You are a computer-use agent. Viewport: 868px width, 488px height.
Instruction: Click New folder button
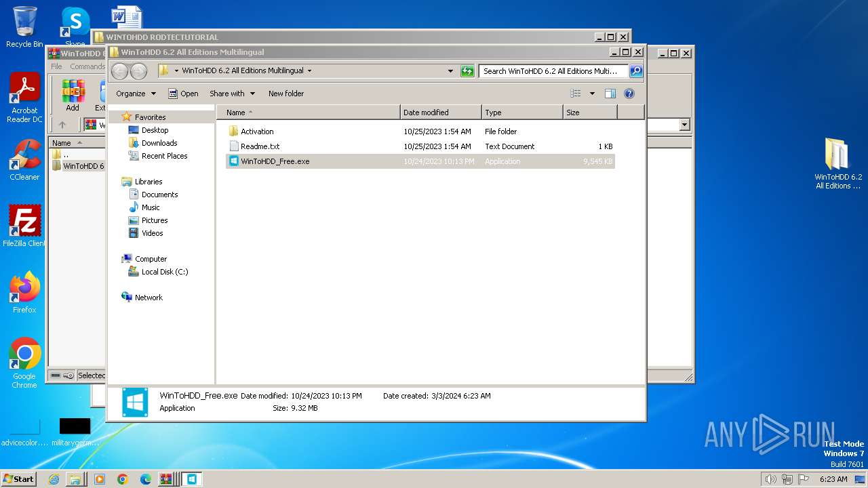point(286,94)
